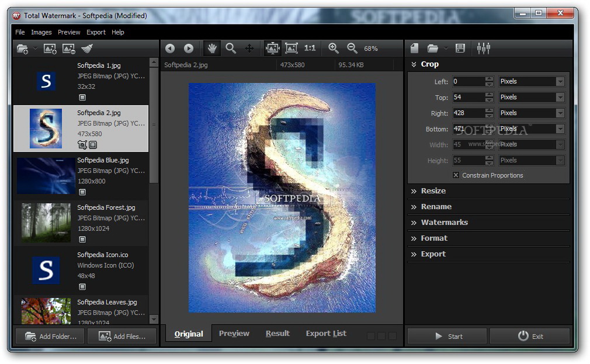
Task: Click the open profile folder icon
Action: point(433,48)
